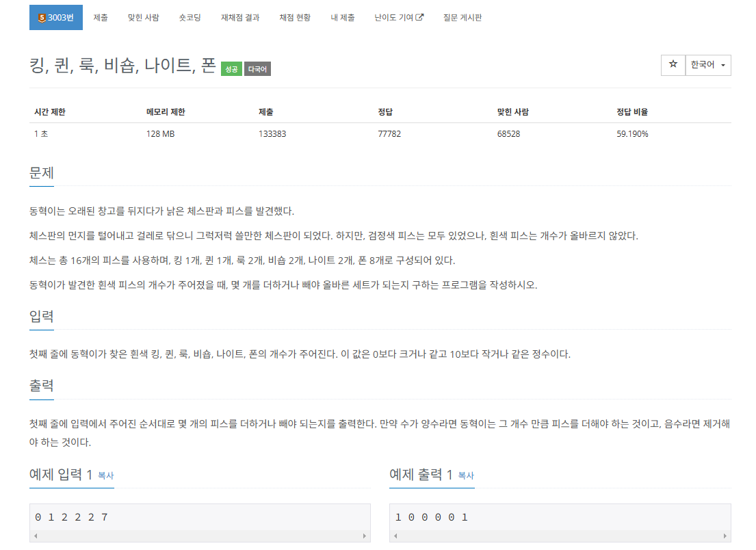
Task: Click the 맞힌 사람 value 68528
Action: [508, 133]
